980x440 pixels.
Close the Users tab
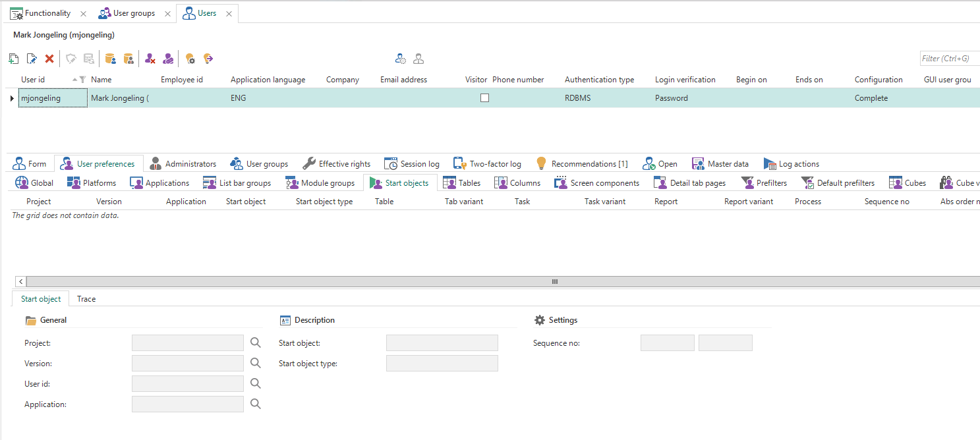[229, 14]
